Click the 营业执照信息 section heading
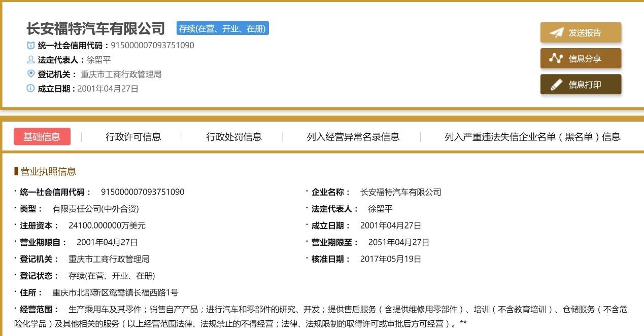Image resolution: width=644 pixels, height=336 pixels. [x=48, y=172]
